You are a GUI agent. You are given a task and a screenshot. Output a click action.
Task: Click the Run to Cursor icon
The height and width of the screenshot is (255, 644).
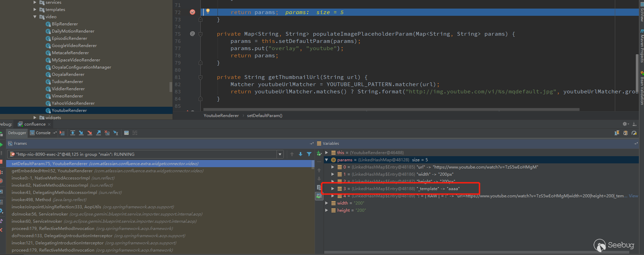coord(116,133)
